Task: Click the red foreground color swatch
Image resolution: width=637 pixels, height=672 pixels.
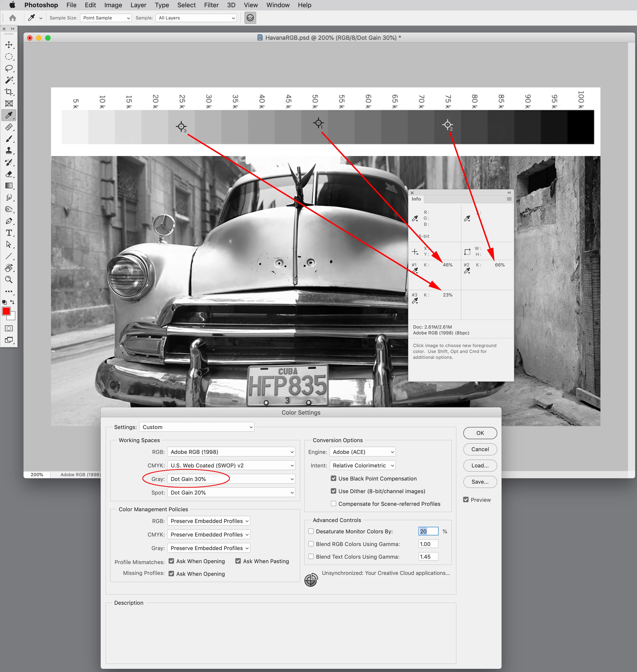Action: coord(6,311)
